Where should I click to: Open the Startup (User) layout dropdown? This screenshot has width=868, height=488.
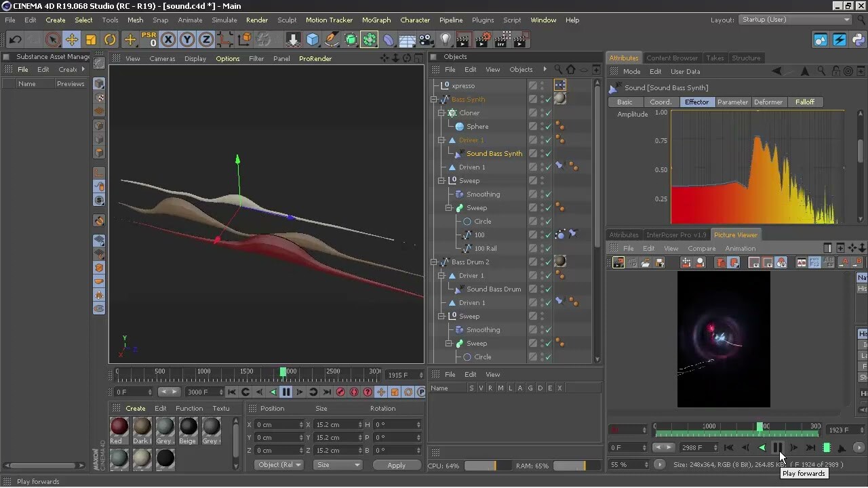pyautogui.click(x=793, y=19)
